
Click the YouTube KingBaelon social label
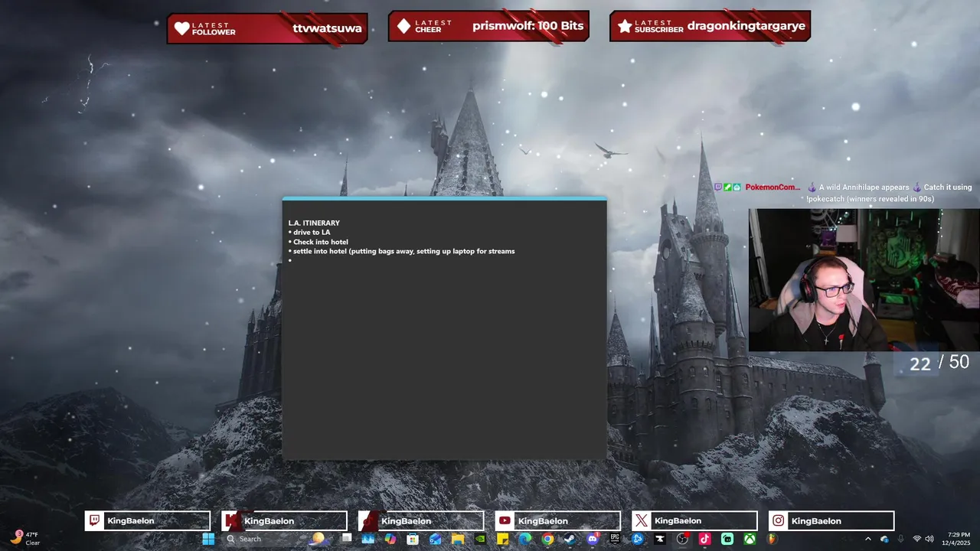[x=558, y=521]
